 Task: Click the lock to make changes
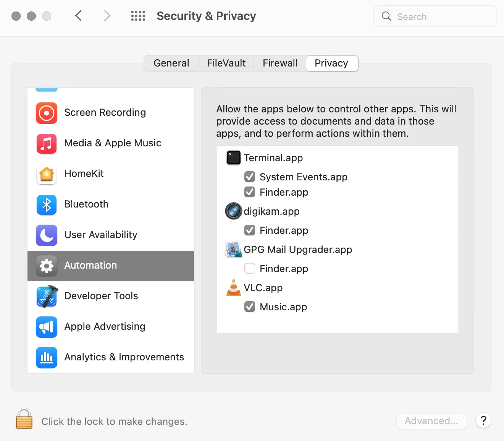(x=24, y=419)
